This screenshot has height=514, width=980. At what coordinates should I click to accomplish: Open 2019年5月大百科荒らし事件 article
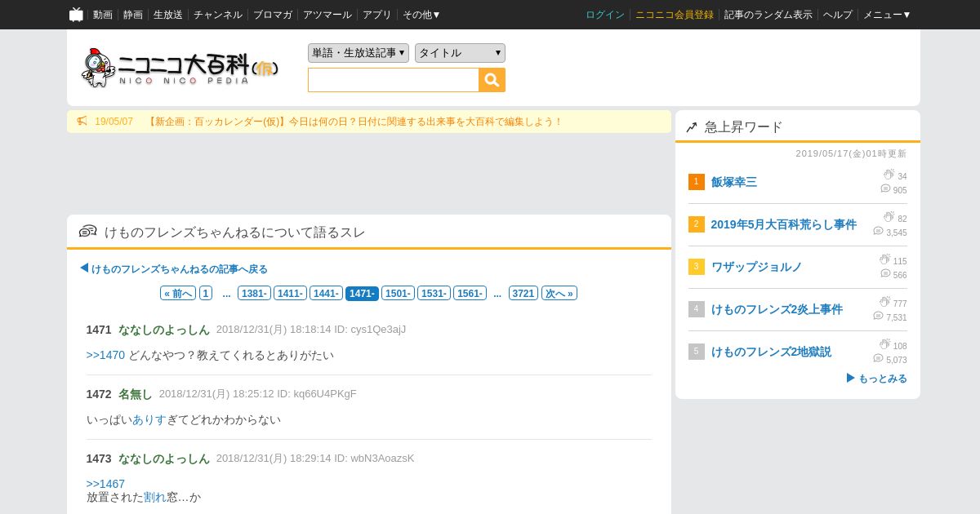pyautogui.click(x=784, y=224)
